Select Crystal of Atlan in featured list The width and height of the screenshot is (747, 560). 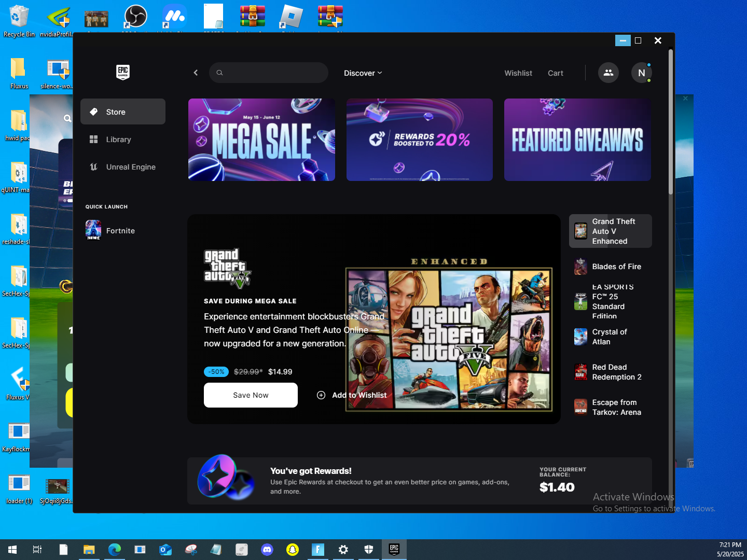tap(611, 337)
